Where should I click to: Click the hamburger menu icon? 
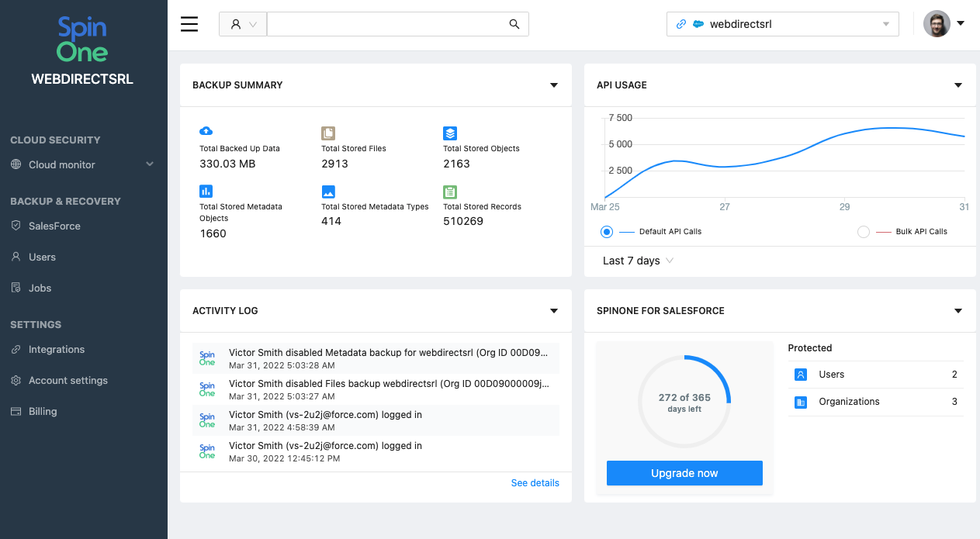pyautogui.click(x=189, y=24)
